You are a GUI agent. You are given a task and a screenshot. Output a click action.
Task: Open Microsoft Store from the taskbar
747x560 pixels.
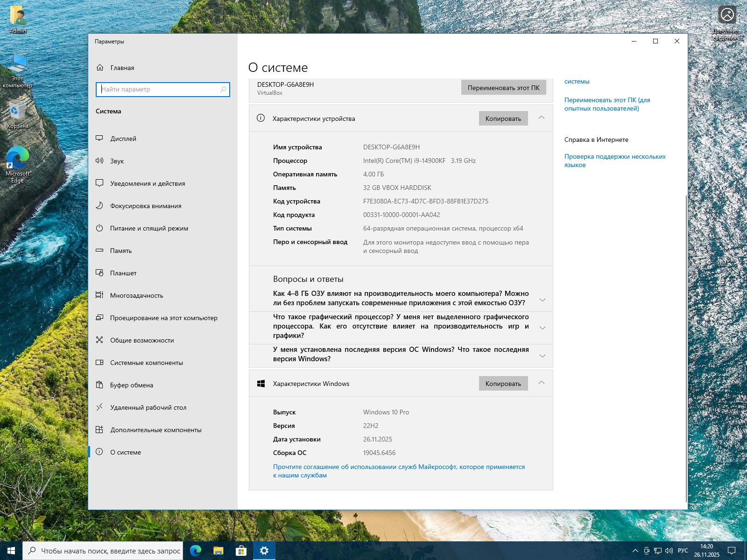pyautogui.click(x=241, y=551)
